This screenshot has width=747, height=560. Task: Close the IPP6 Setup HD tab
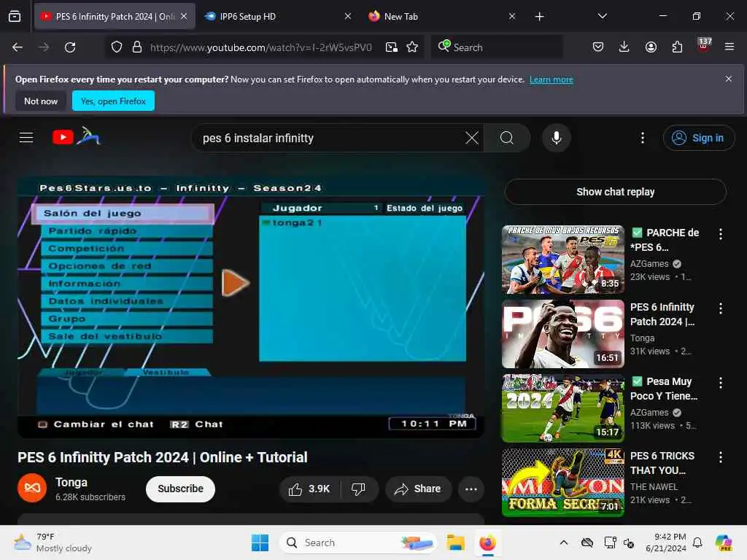(x=348, y=16)
